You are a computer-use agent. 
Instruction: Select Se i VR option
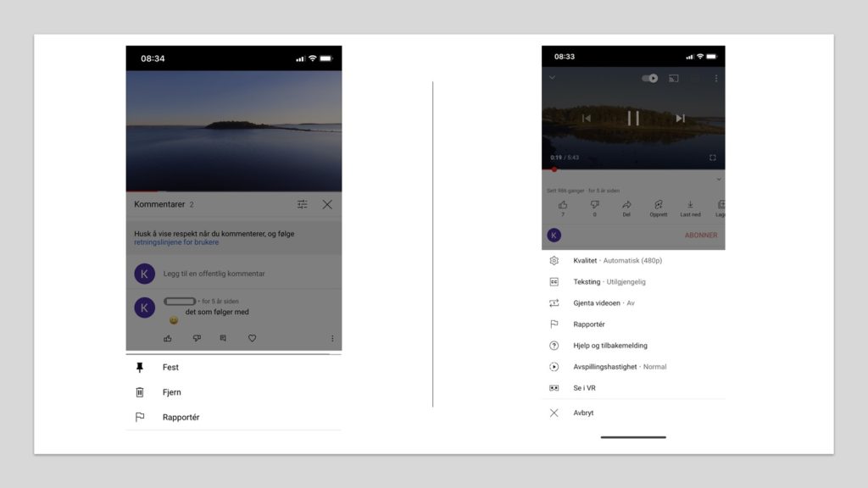633,388
